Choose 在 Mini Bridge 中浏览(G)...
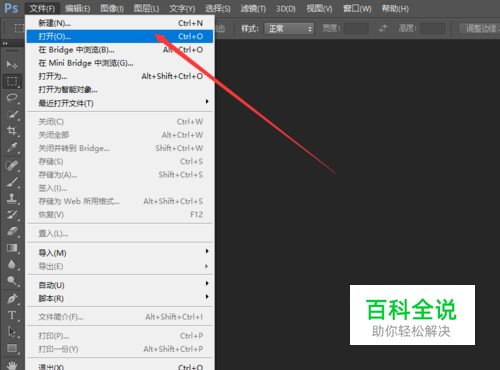This screenshot has height=370, width=500. coord(120,63)
